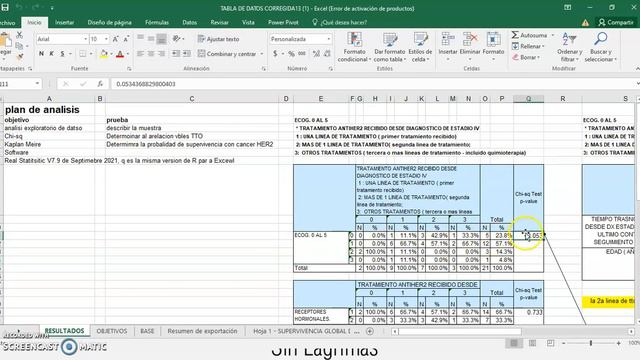Viewport: 640px width, 360px height.
Task: Align text right
Action: [162, 54]
